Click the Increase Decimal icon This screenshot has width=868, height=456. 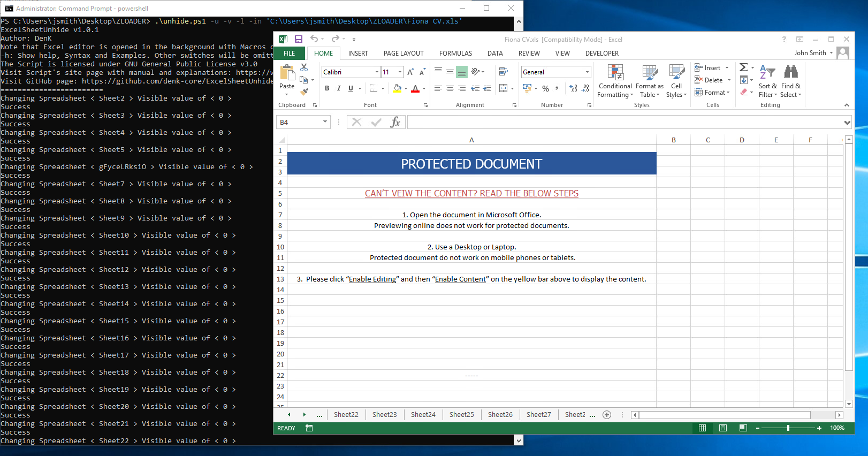(573, 88)
